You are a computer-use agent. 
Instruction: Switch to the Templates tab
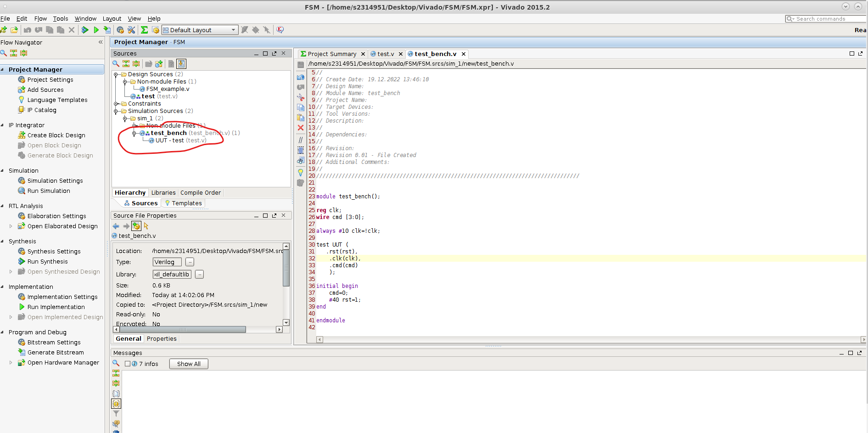(187, 203)
